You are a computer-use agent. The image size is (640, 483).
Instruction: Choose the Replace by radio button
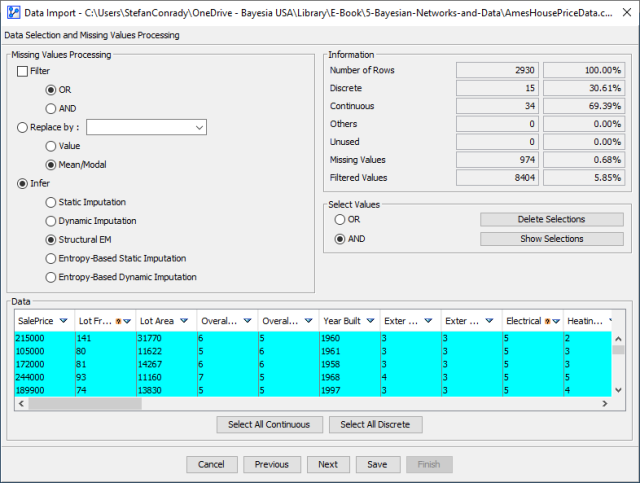tap(22, 127)
